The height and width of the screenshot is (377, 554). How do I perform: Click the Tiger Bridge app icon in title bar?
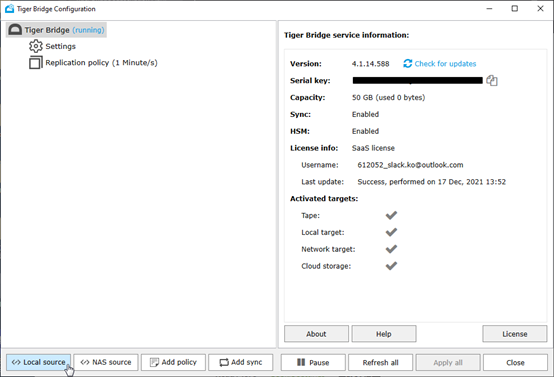coord(10,9)
